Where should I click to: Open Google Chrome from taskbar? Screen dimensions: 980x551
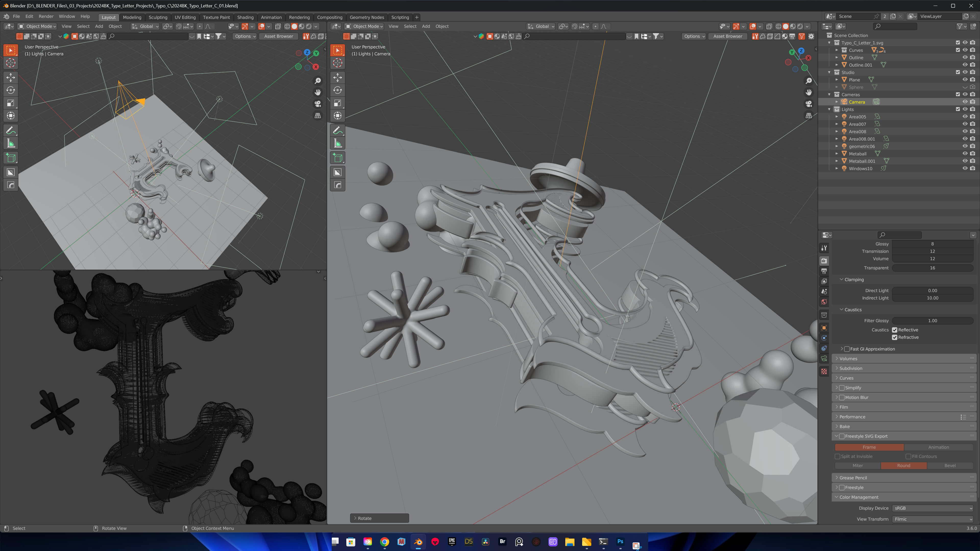[385, 542]
